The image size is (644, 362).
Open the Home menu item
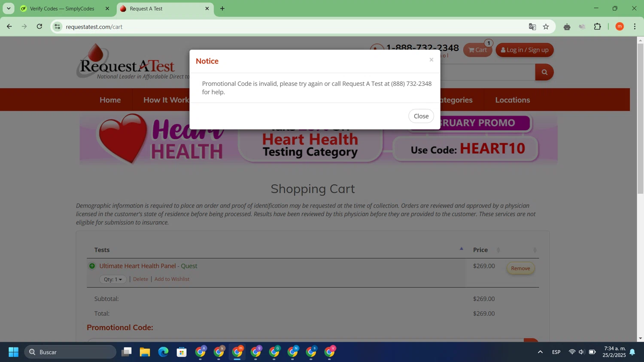coord(110,100)
